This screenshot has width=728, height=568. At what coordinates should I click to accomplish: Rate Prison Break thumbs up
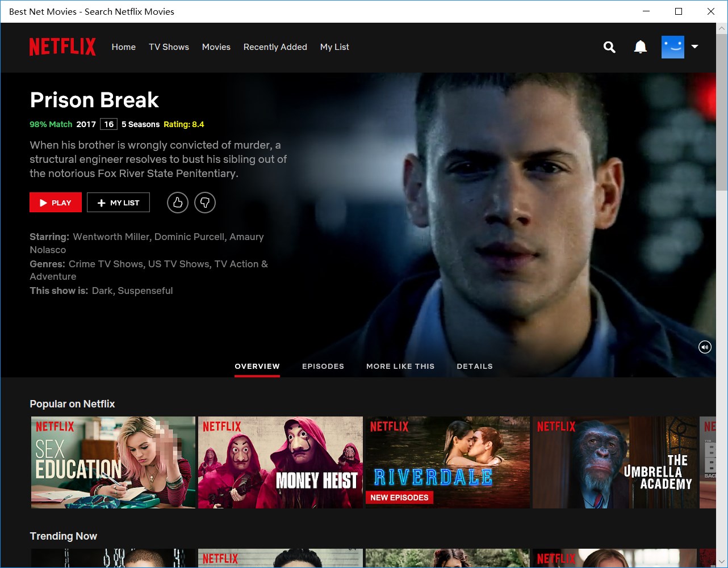pos(178,203)
